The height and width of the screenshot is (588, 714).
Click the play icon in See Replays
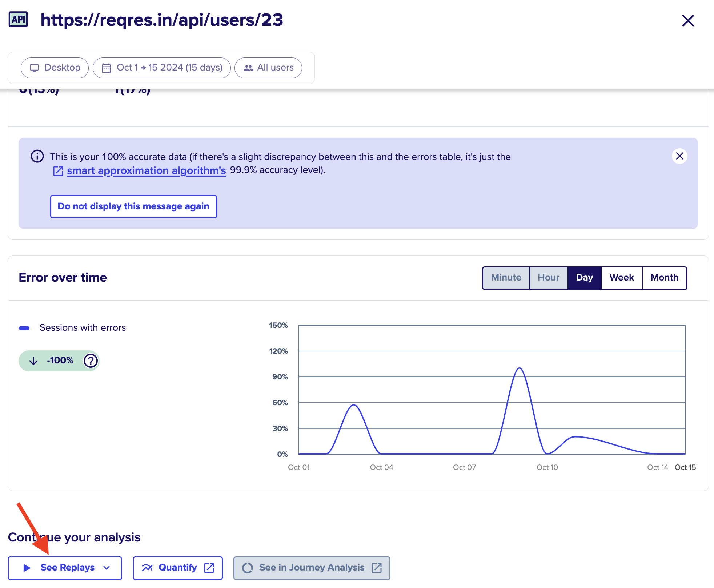tap(27, 568)
